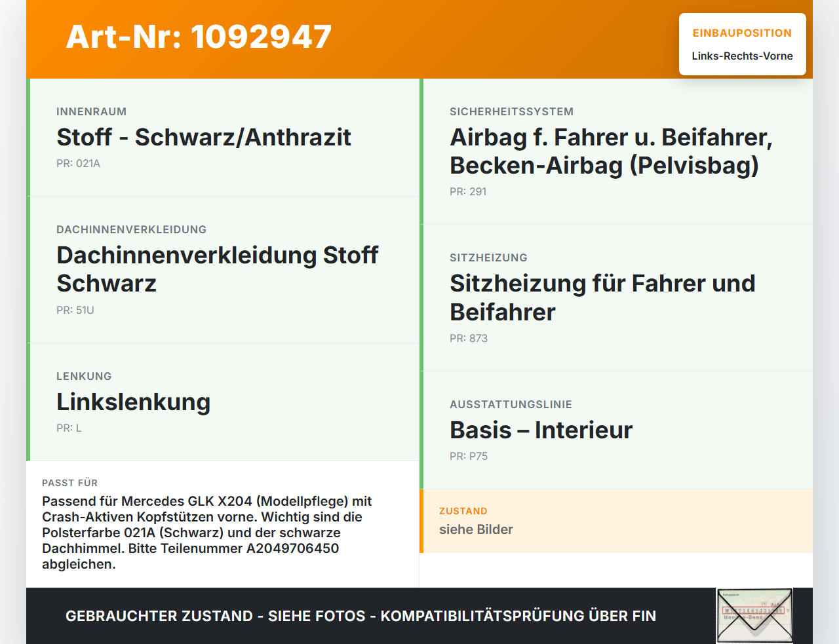The image size is (839, 644).
Task: Select the 'Passend für Mercedes GLK X204' paragraph
Action: (x=207, y=533)
